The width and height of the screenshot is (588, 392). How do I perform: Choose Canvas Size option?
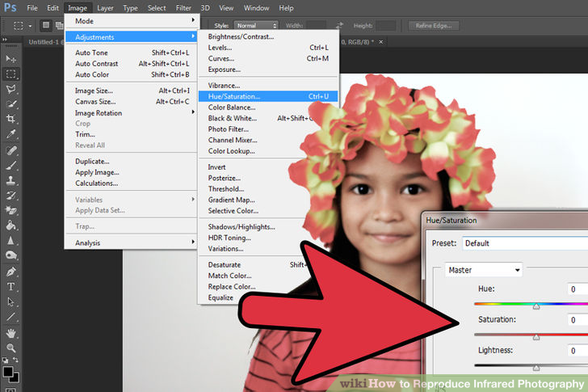click(x=132, y=102)
